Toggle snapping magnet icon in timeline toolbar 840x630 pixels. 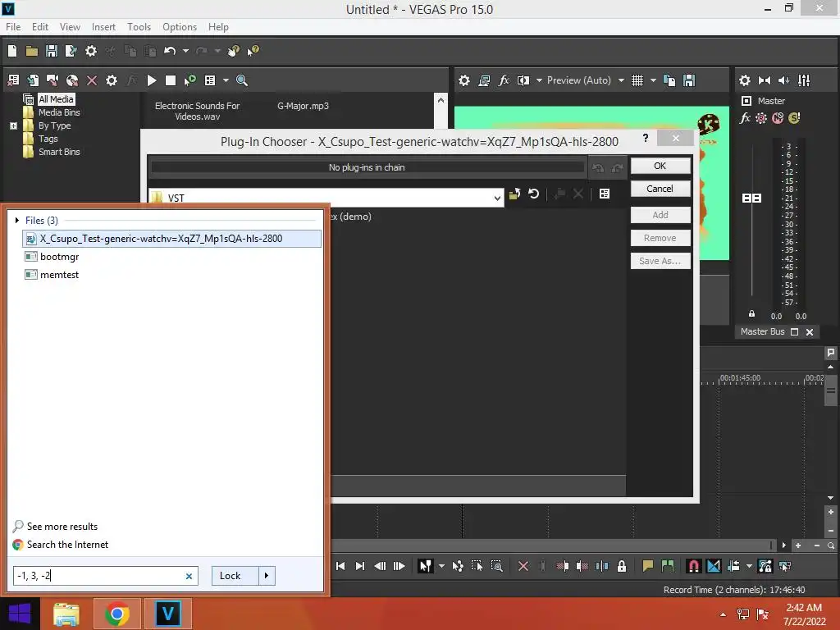coord(694,566)
